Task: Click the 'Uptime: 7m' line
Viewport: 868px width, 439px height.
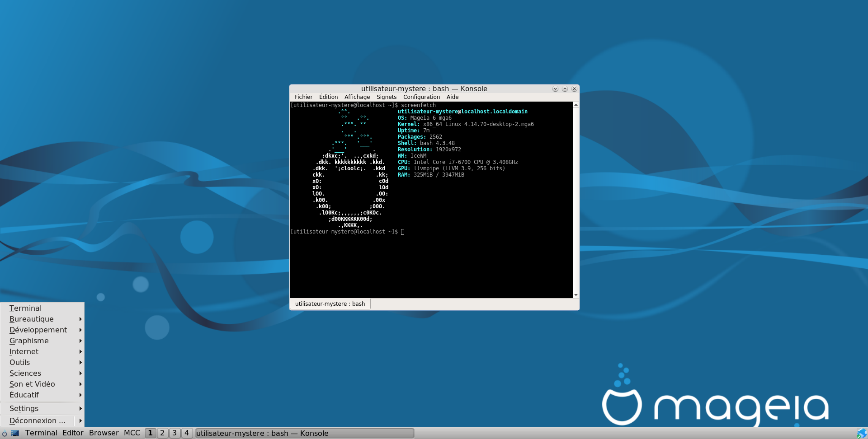Action: (x=414, y=131)
